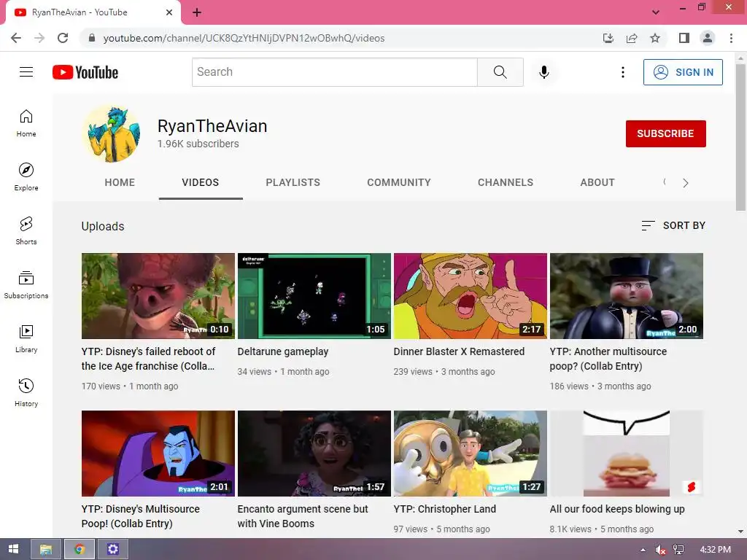The height and width of the screenshot is (560, 747).
Task: Click the SUBSCRIBE button
Action: [665, 134]
